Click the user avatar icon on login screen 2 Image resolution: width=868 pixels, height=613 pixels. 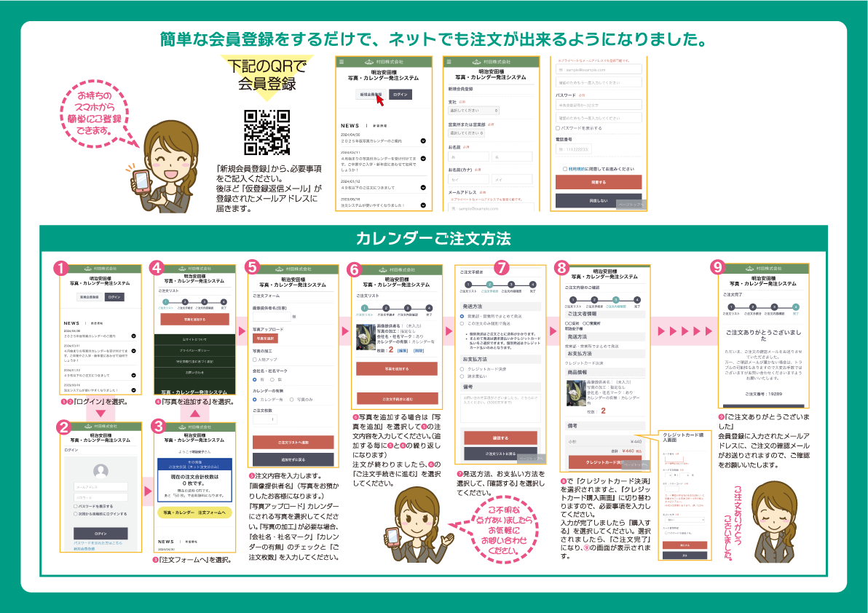coord(100,471)
